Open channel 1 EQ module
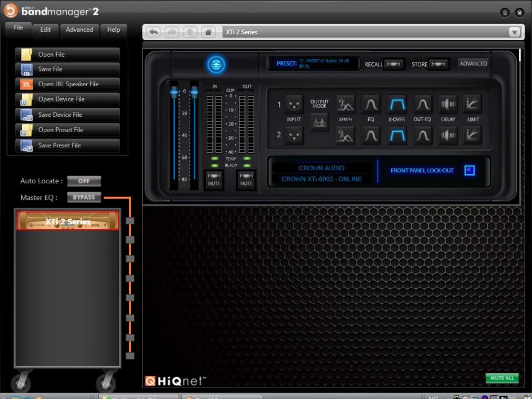 tap(371, 104)
